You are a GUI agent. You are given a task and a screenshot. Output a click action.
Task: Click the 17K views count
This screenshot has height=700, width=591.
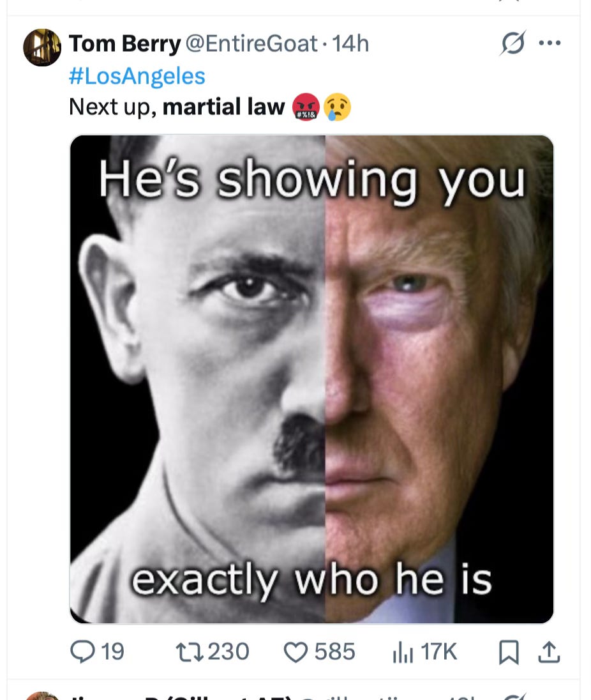(x=439, y=652)
